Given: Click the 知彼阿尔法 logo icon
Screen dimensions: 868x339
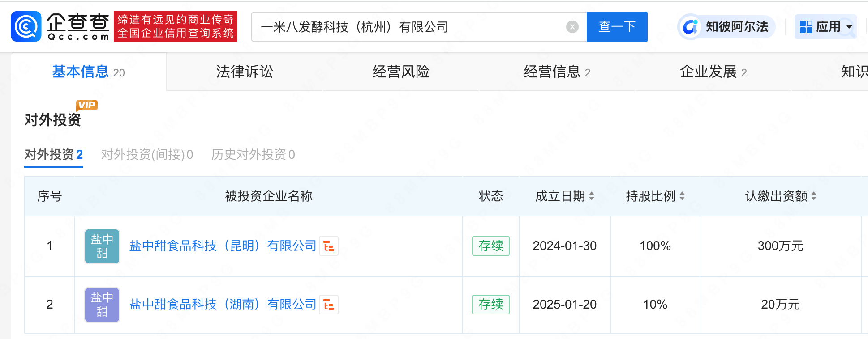Looking at the screenshot, I should [690, 27].
